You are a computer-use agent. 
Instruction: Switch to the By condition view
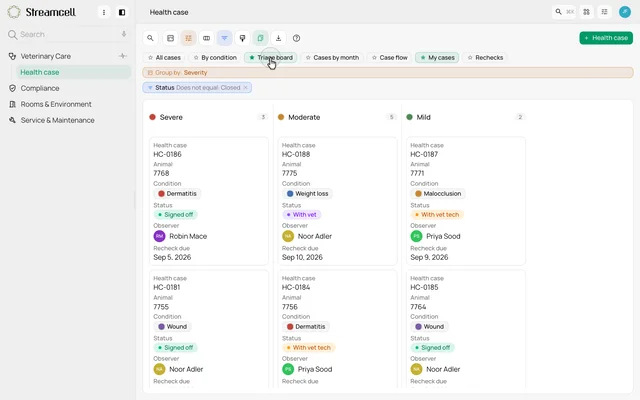tap(215, 58)
